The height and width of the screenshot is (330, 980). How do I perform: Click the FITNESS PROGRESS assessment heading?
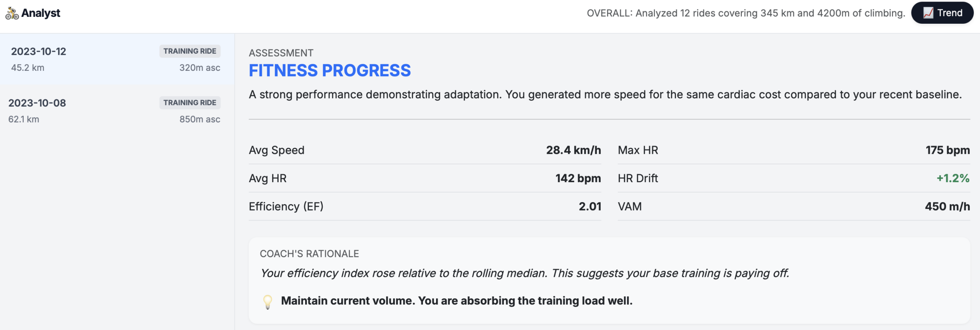(x=330, y=70)
